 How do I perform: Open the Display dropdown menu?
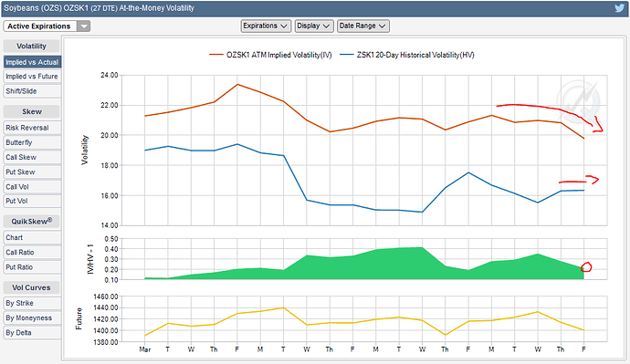click(313, 26)
